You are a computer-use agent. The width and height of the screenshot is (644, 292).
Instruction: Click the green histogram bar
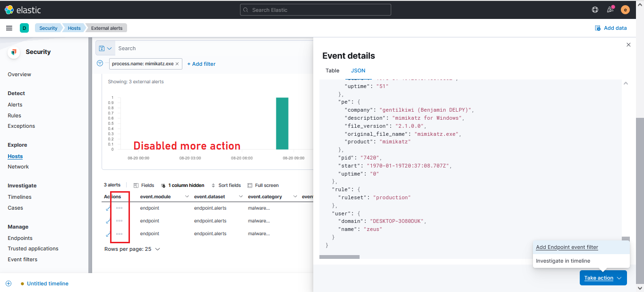282,124
